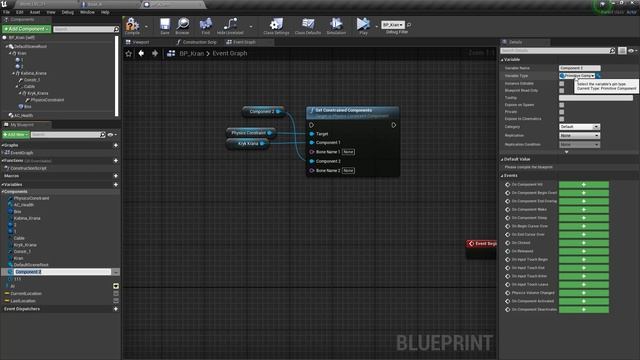Select ConstructionScript in My Blueprint
This screenshot has width=640, height=360.
[28, 168]
